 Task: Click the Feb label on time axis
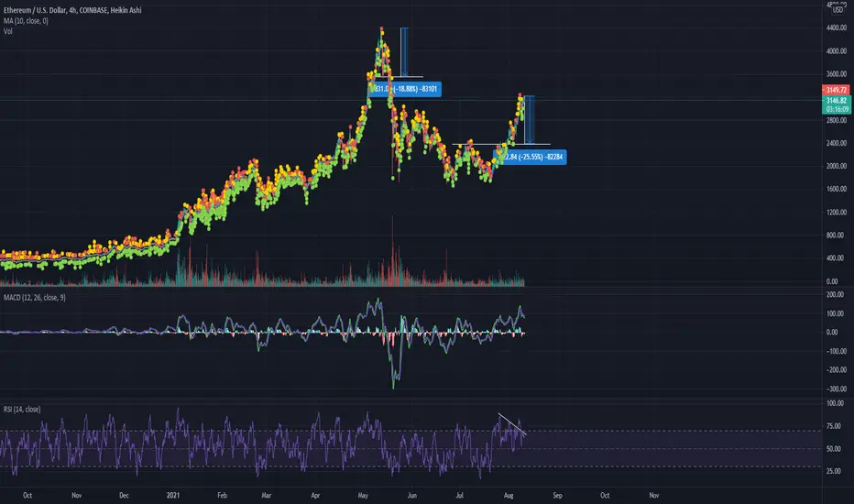click(223, 495)
